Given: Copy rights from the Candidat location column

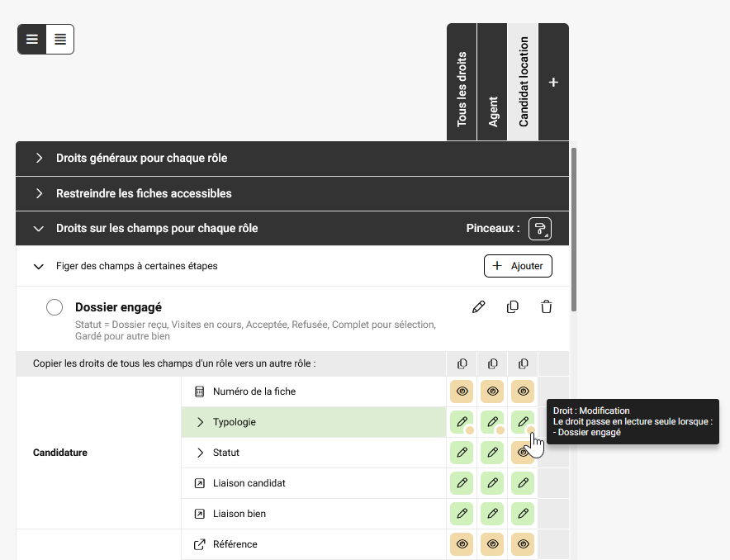Looking at the screenshot, I should [x=524, y=363].
